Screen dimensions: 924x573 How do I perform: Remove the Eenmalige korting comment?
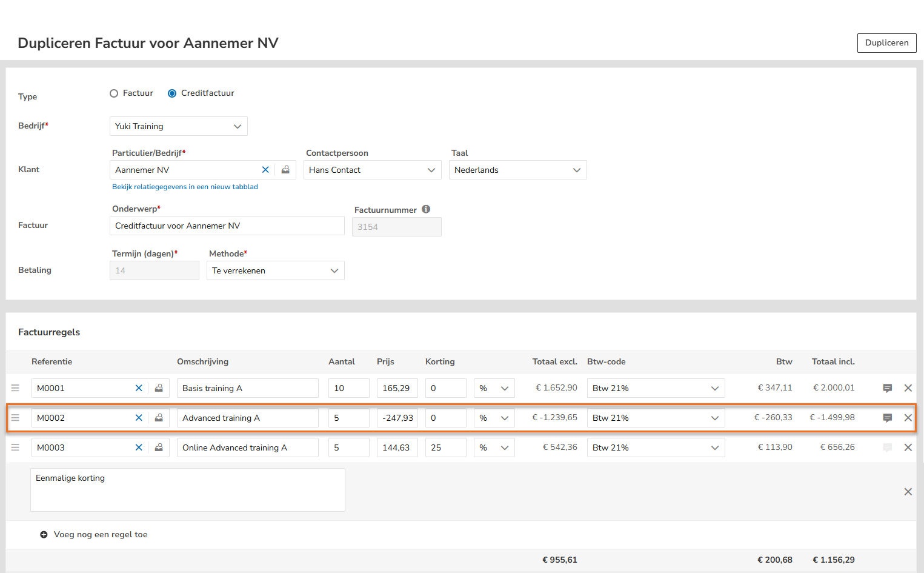[x=908, y=492]
